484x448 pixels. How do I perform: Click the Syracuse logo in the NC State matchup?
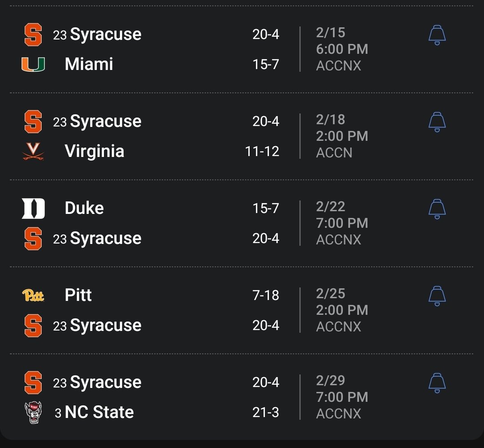tap(34, 382)
